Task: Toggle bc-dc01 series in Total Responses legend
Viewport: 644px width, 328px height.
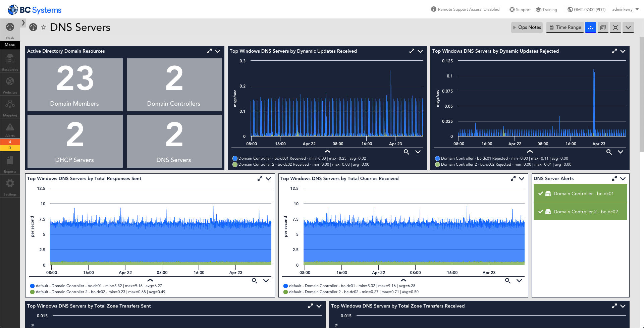Action: [x=32, y=286]
